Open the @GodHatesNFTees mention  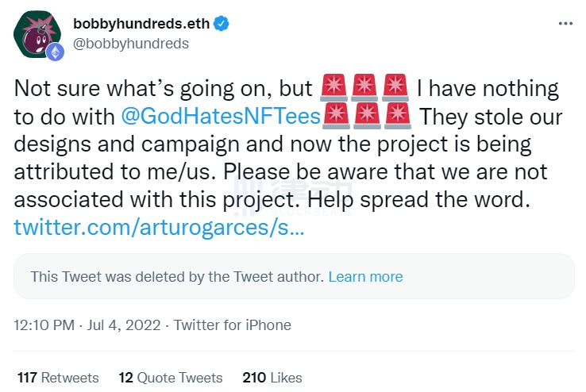tap(220, 117)
